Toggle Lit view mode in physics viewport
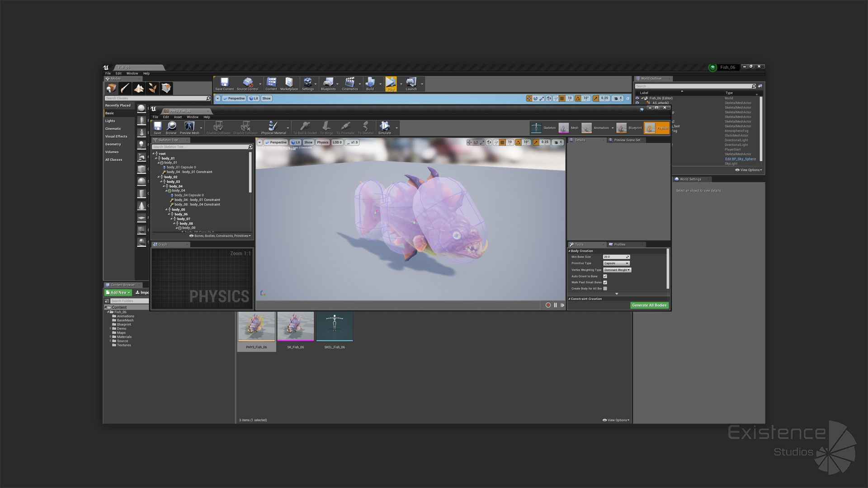868x488 pixels. 296,142
